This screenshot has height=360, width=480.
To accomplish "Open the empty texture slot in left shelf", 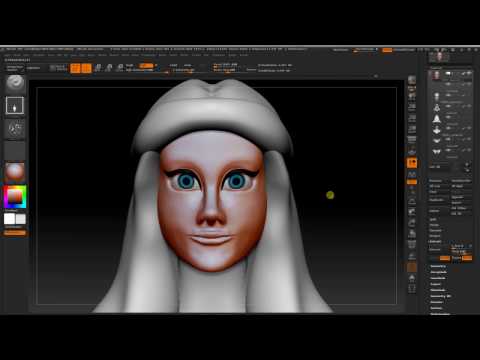I will click(x=15, y=150).
